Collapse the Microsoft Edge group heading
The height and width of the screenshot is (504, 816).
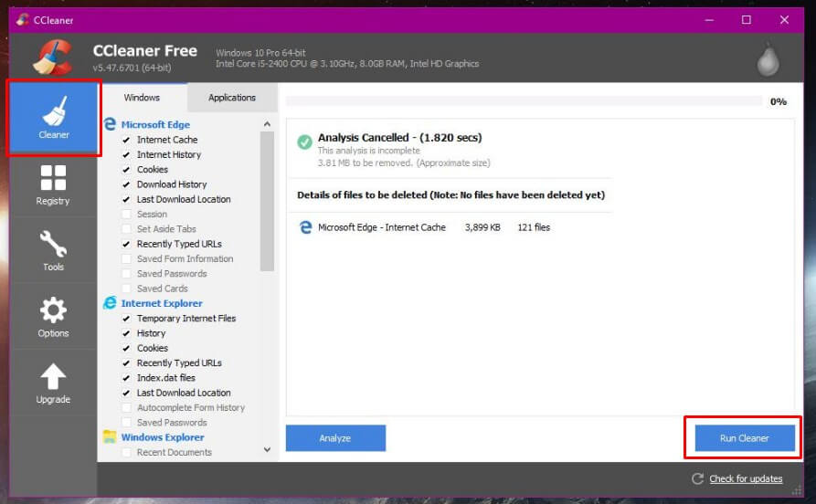pos(155,124)
